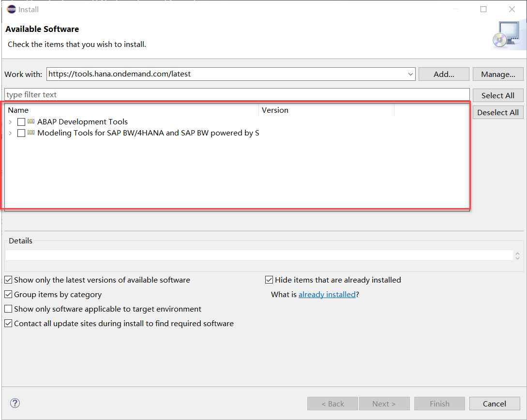This screenshot has height=420, width=527.
Task: Toggle Contact all update sites checkbox
Action: click(x=8, y=323)
